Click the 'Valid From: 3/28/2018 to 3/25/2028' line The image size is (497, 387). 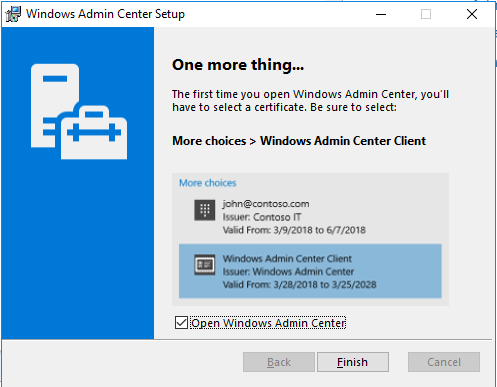[300, 285]
